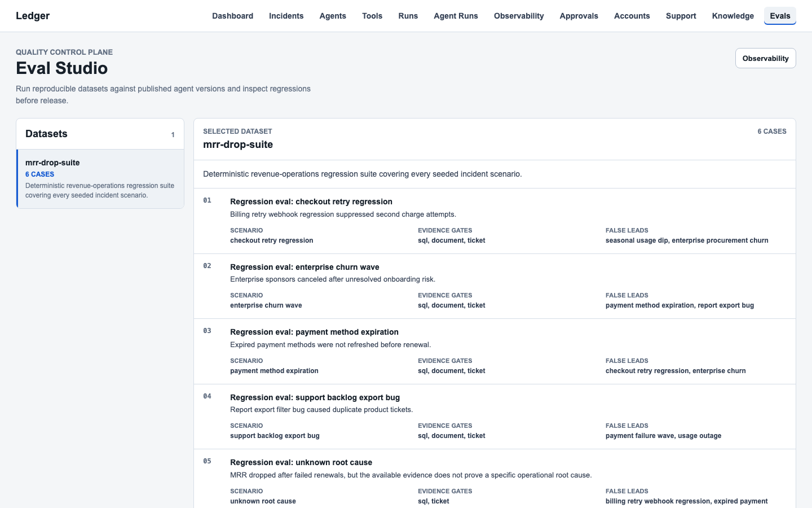This screenshot has height=508, width=812.
Task: Click false leads 'checkout retry regression, enterprise churn'
Action: coord(676,371)
